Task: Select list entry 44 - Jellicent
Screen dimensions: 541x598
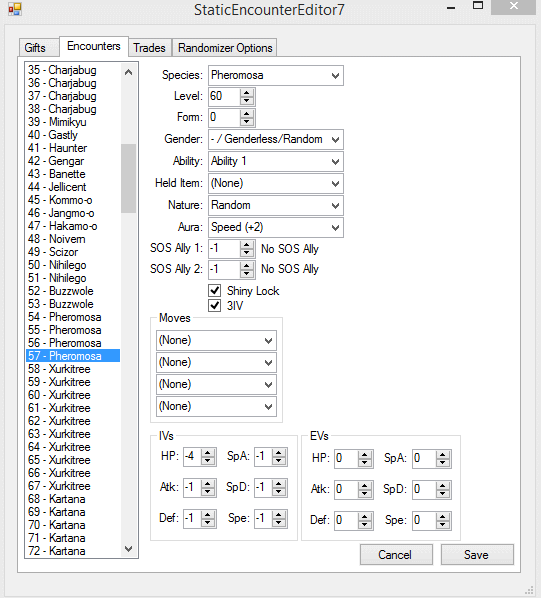Action: [73, 187]
